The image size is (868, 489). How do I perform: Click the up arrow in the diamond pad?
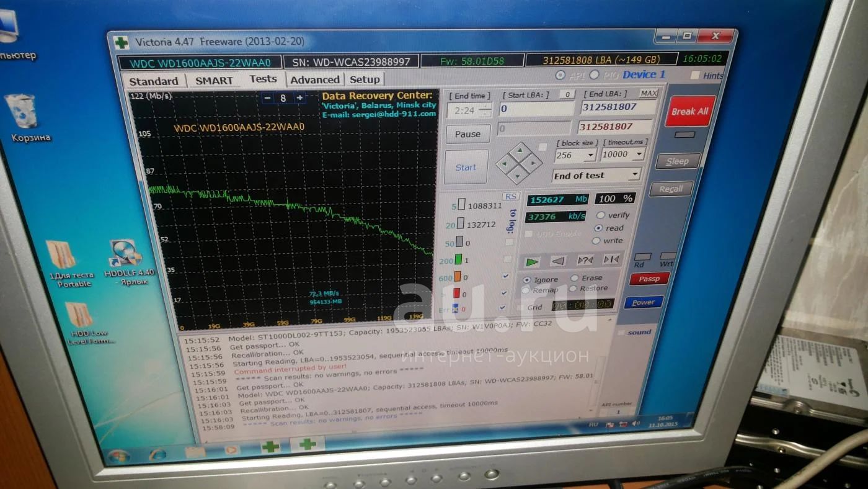point(520,151)
